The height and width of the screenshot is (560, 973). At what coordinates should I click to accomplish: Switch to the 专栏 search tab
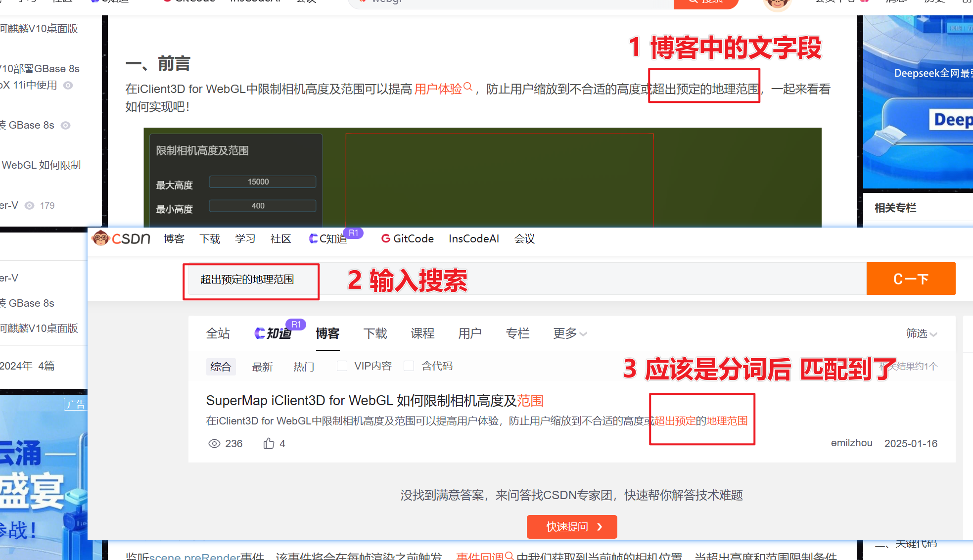click(x=518, y=333)
